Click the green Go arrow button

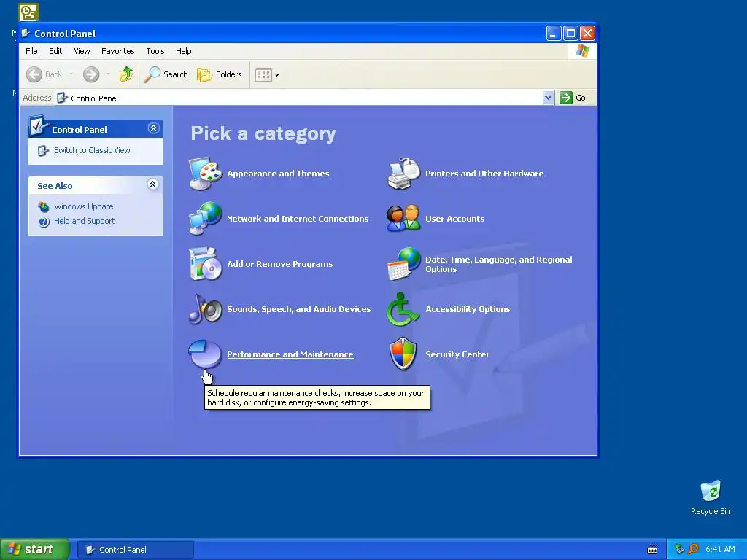[x=565, y=98]
